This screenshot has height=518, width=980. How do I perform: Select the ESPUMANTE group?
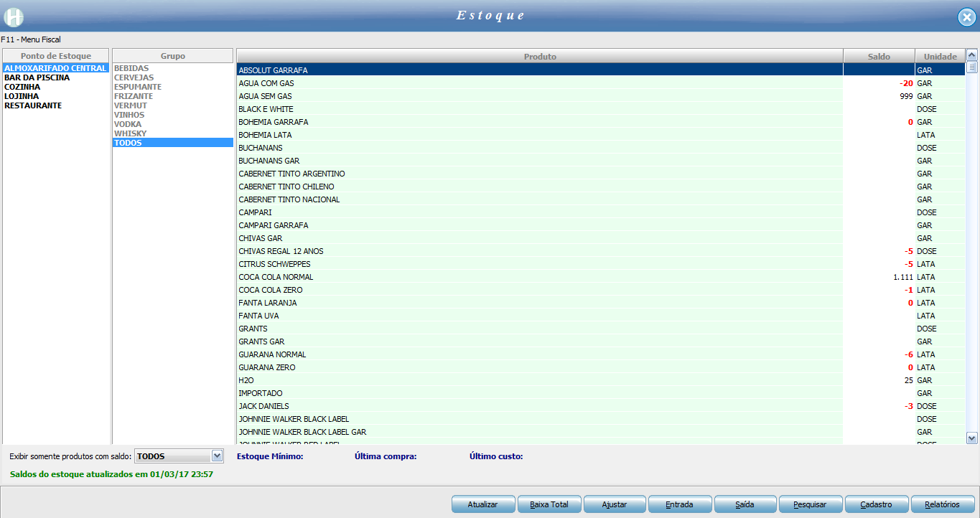click(173, 87)
